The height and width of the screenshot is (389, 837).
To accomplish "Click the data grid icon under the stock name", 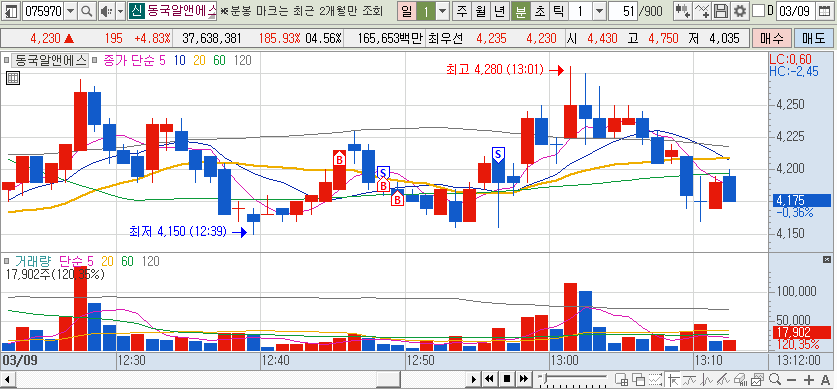I will (x=13, y=78).
